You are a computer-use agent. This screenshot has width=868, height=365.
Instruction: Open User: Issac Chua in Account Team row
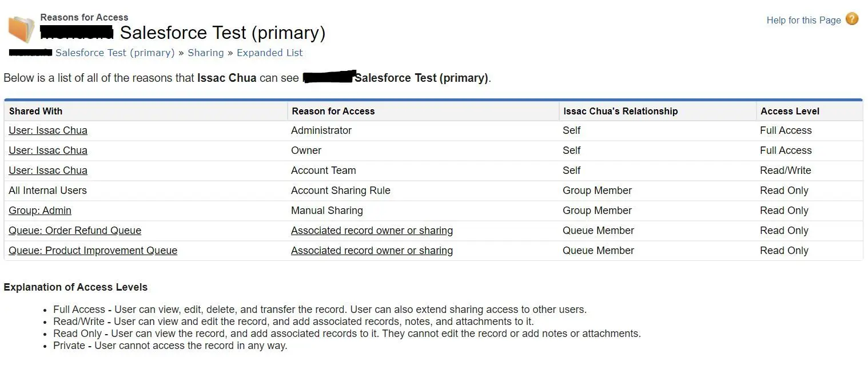[48, 170]
